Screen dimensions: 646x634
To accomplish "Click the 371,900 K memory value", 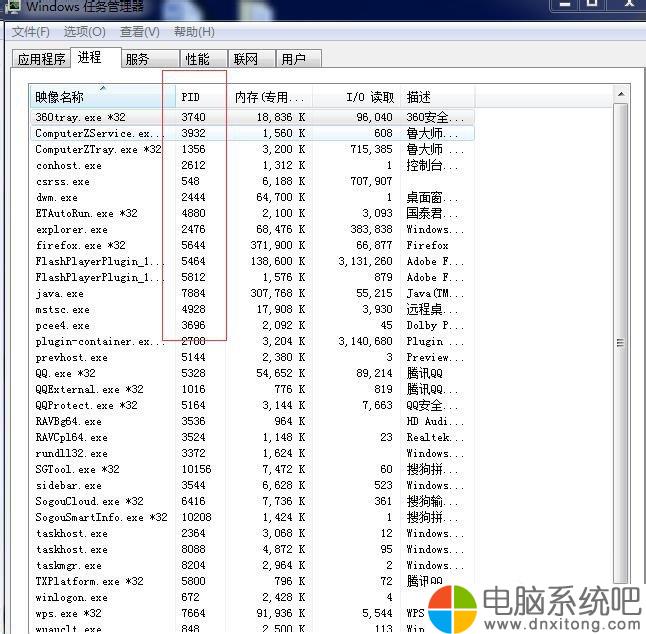I will [278, 246].
